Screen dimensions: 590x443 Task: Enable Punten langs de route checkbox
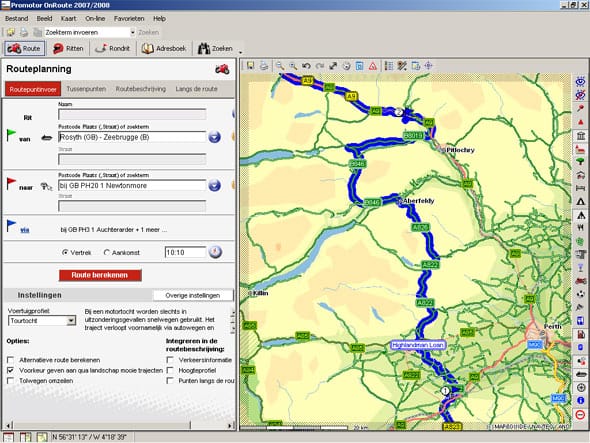[x=170, y=381]
